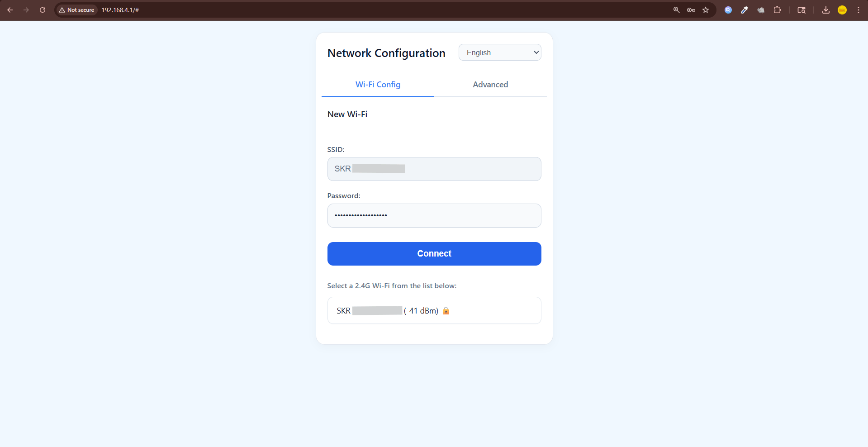Open the yellow profile avatar menu
The width and height of the screenshot is (868, 447).
[842, 10]
